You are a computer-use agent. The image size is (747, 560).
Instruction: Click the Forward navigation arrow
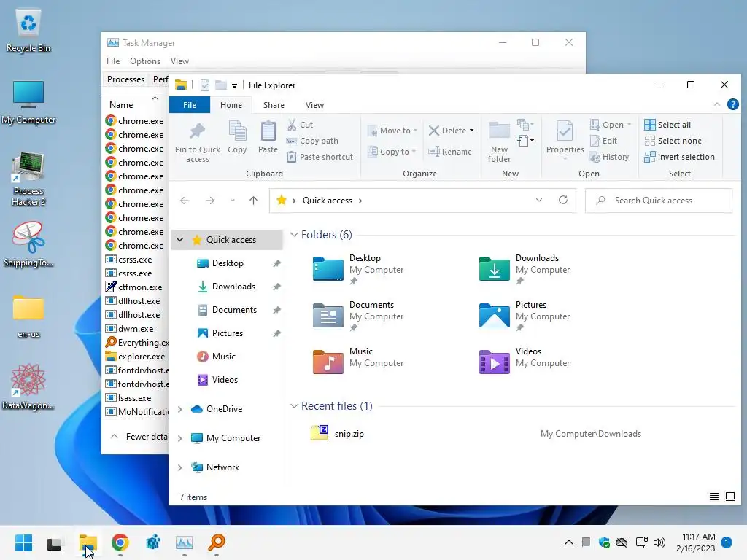pyautogui.click(x=210, y=201)
